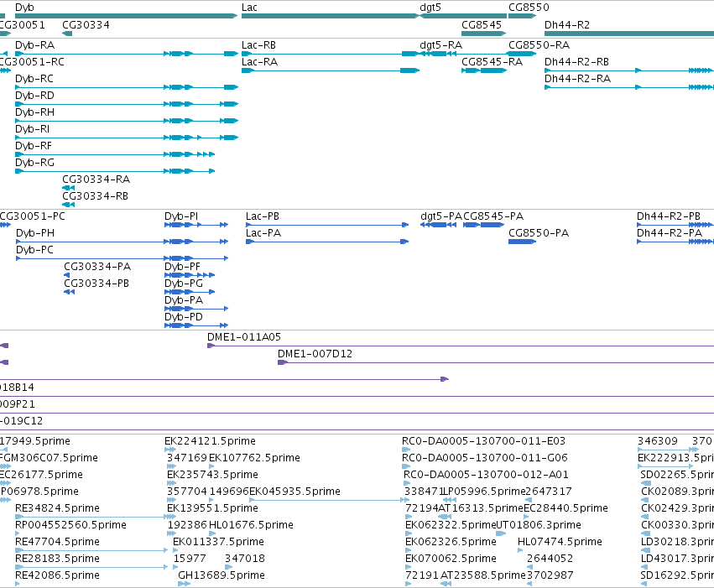Select the DME1-007D12 clone label
Image resolution: width=714 pixels, height=588 pixels.
[315, 354]
